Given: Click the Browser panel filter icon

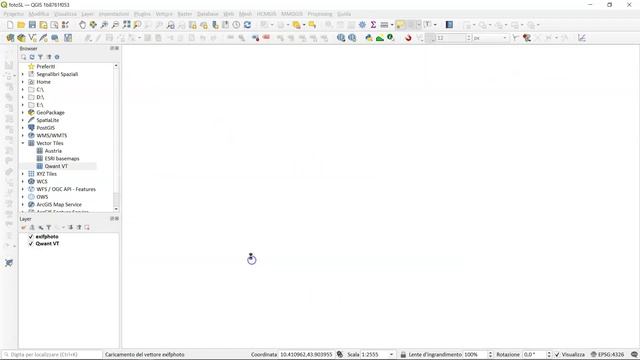Looking at the screenshot, I should [40, 57].
